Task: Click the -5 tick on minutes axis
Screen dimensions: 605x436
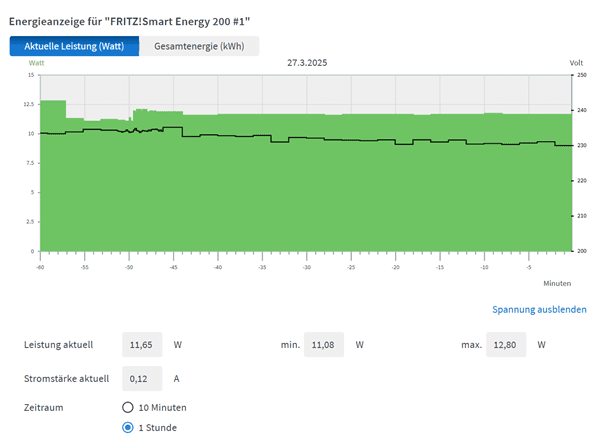Action: tap(528, 268)
